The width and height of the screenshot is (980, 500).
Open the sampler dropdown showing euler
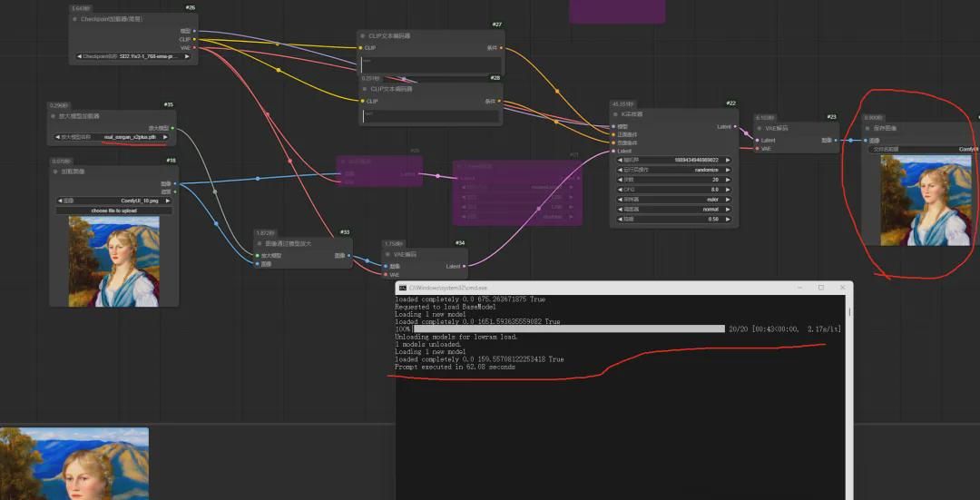tap(674, 199)
